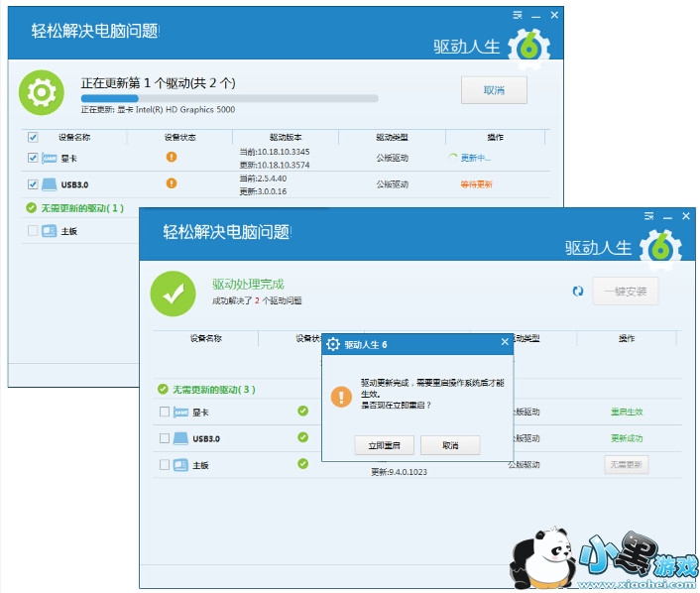Uncheck 显卡 checkbox in the back window
Viewport: 700px width, 593px height.
point(33,158)
